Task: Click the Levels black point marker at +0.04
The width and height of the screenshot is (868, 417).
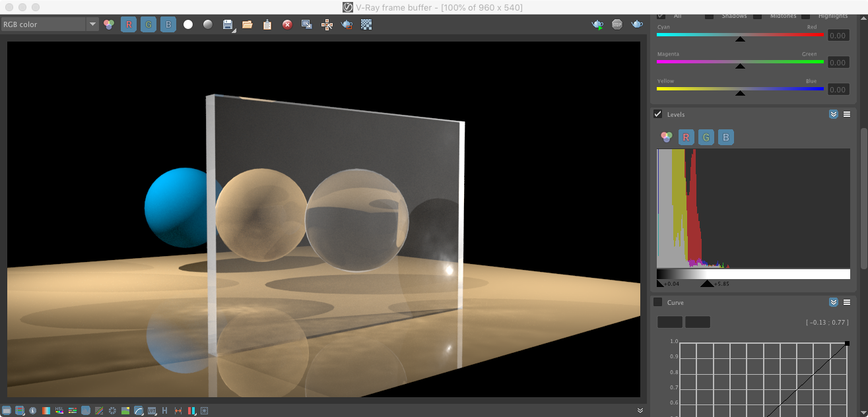Action: click(x=660, y=284)
